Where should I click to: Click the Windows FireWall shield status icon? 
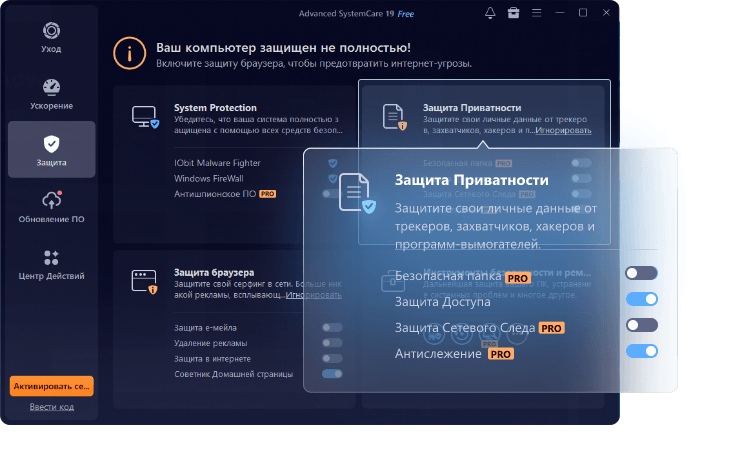332,179
